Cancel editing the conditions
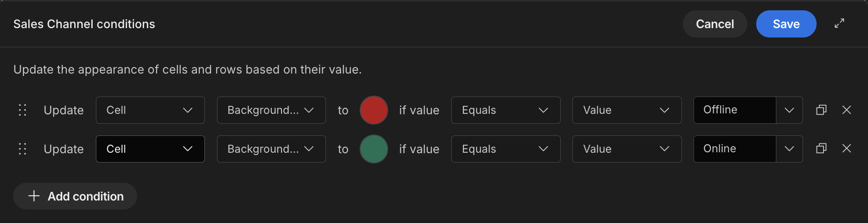Screen dimensions: 868x223 click(715, 24)
